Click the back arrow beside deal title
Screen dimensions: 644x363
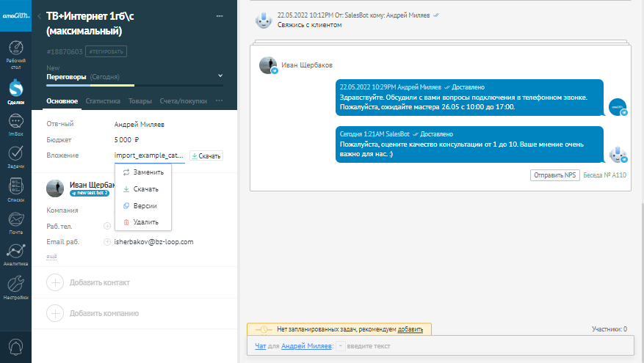click(39, 16)
